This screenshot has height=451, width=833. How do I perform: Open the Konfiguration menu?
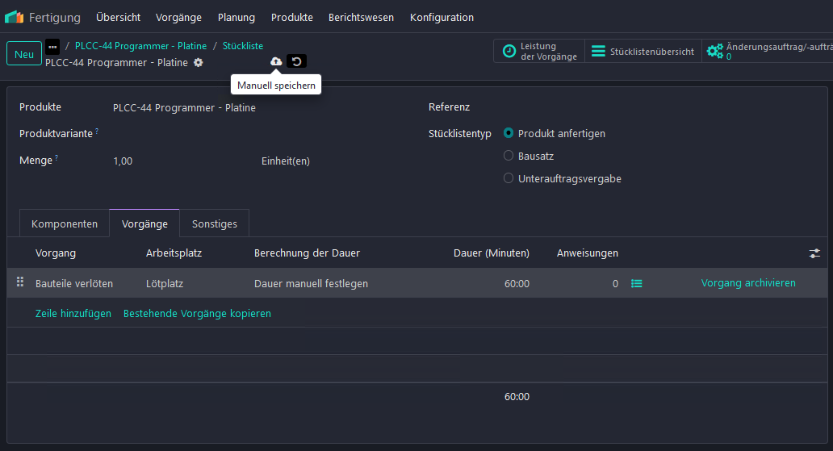[442, 18]
